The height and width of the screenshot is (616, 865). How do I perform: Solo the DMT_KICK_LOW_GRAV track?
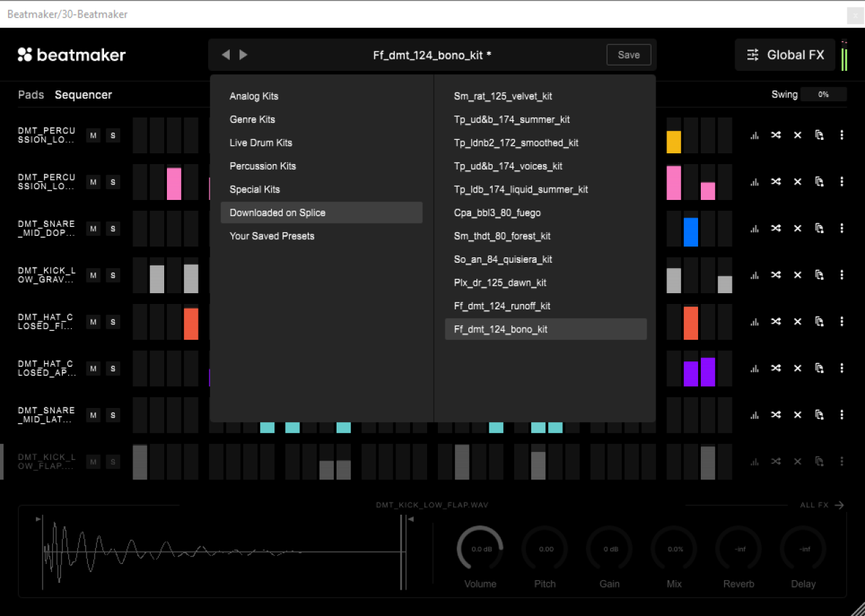click(113, 275)
